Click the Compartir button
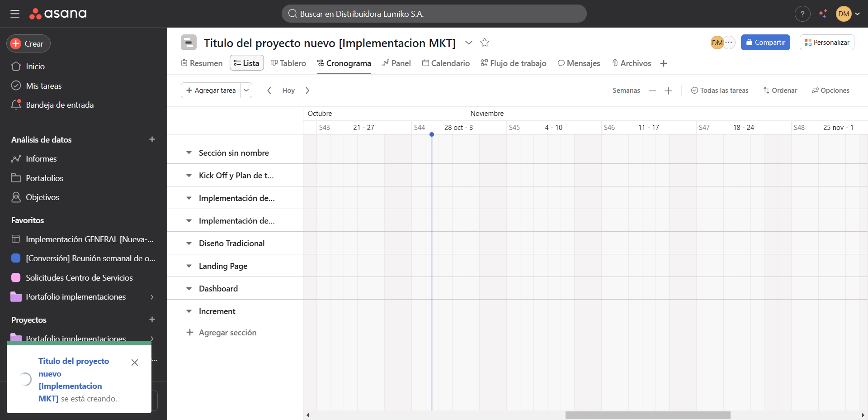The width and height of the screenshot is (868, 420). coord(765,43)
